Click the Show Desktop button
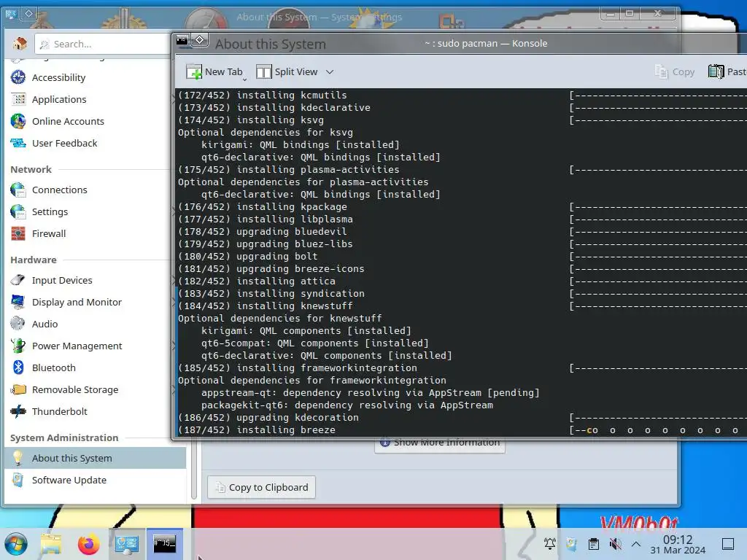 tap(728, 544)
